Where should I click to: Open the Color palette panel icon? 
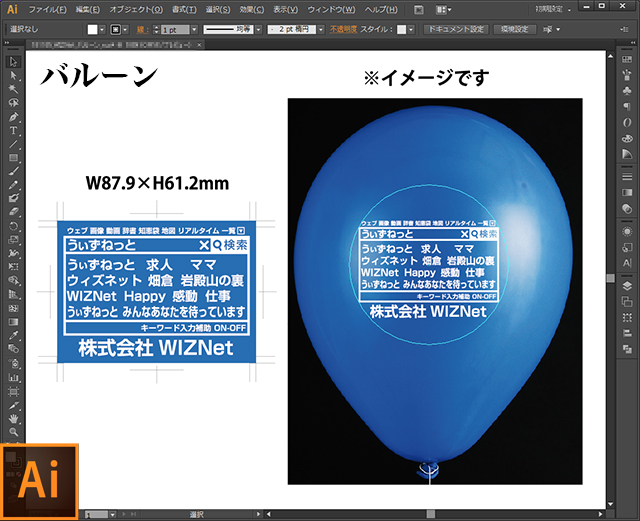pos(627,138)
